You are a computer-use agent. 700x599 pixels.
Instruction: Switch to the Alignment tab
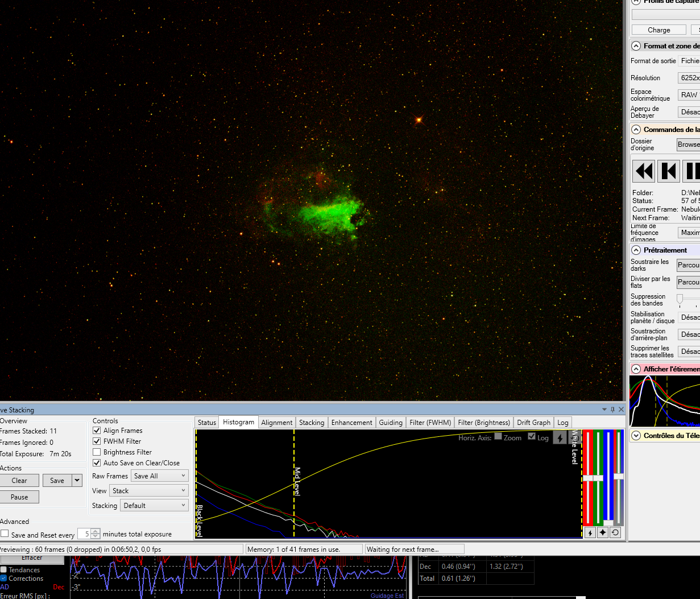click(276, 423)
